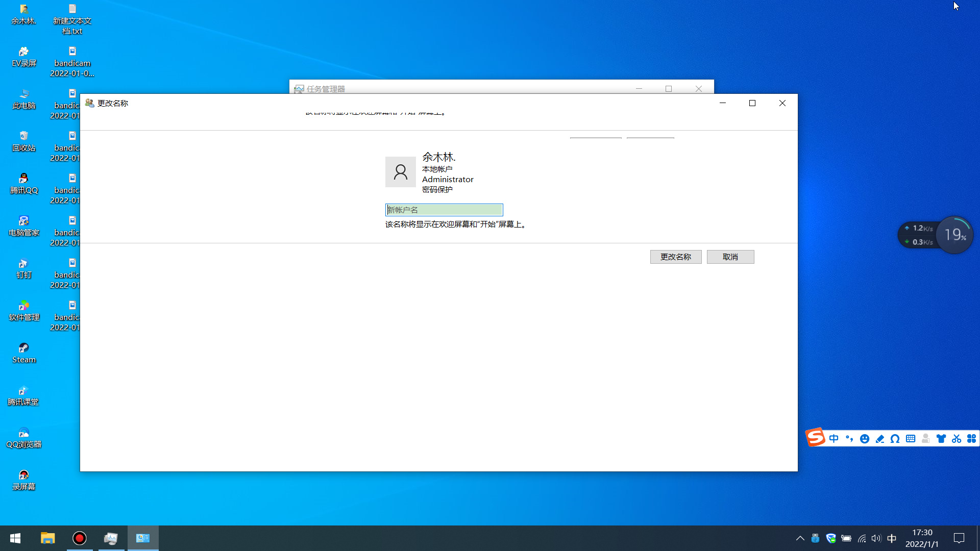980x551 pixels.
Task: Open the Sogou skin shirt icon
Action: tap(941, 439)
